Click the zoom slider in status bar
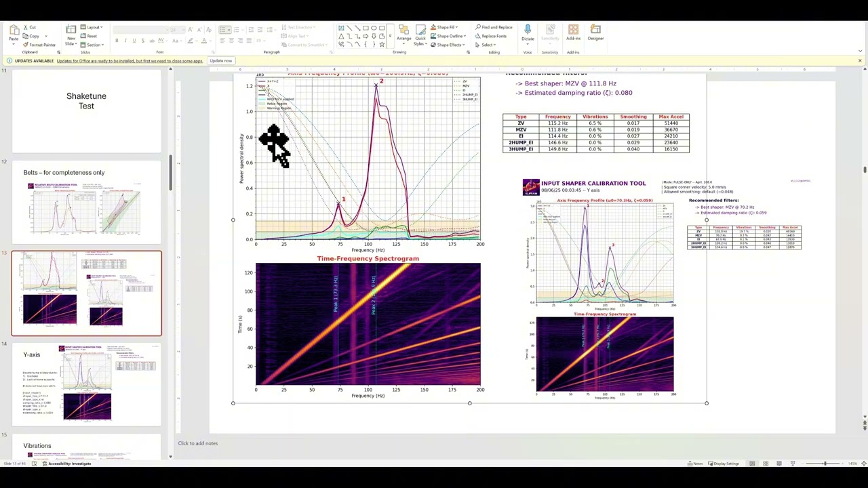This screenshot has height=488, width=868. (825, 464)
